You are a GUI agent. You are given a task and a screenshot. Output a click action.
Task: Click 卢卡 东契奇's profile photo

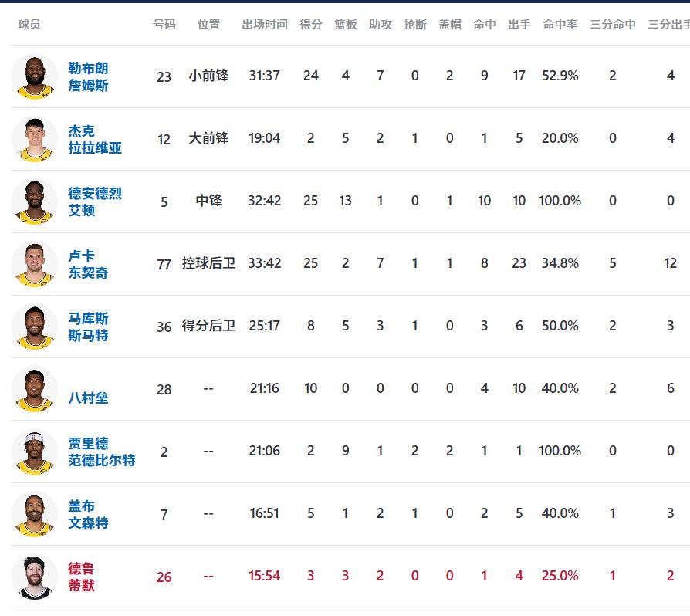tap(35, 264)
